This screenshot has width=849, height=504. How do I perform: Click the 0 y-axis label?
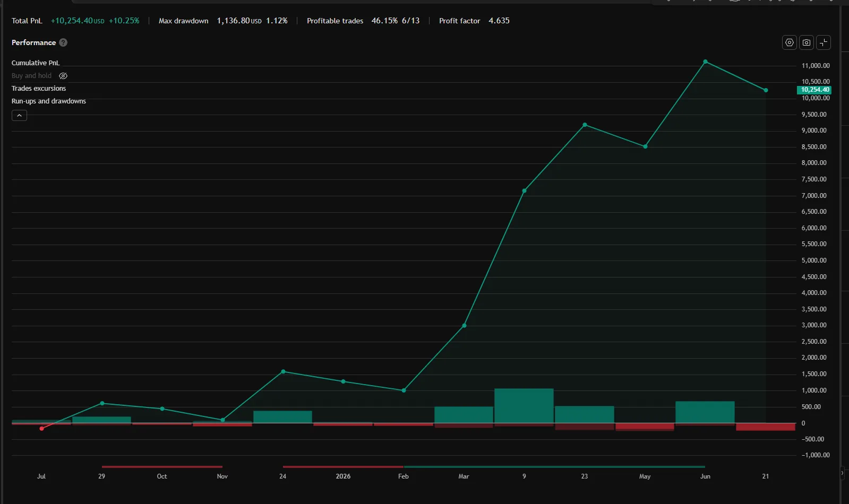(803, 423)
